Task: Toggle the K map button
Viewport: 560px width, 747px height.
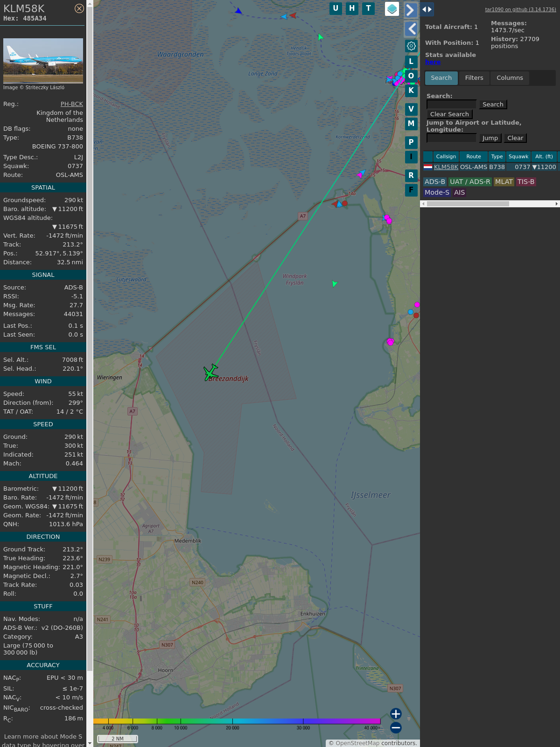Action: pos(411,91)
